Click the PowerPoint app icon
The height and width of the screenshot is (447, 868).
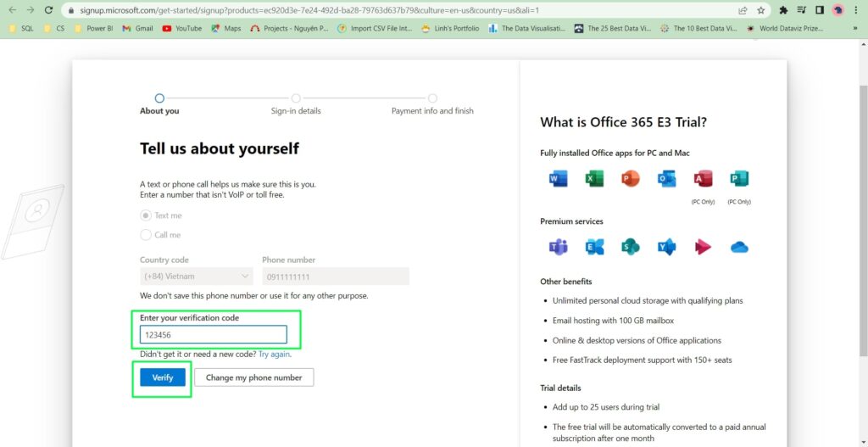630,179
